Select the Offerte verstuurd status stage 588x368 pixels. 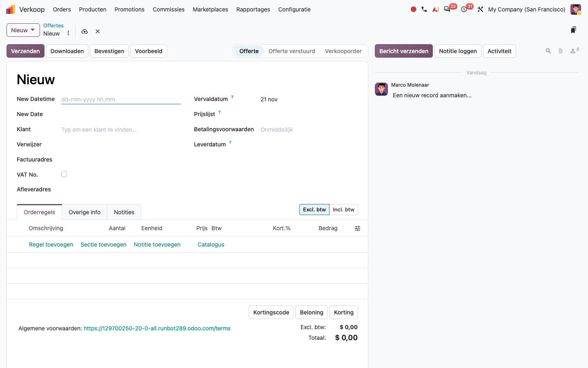[x=292, y=51]
